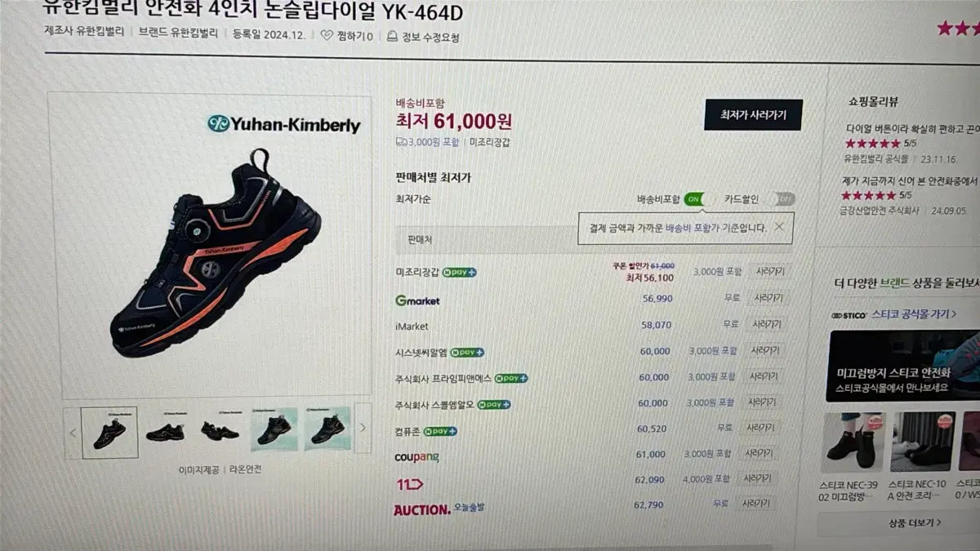Screen dimensions: 980x551
Task: Click the 최저가 사러가기 button
Action: pos(753,115)
